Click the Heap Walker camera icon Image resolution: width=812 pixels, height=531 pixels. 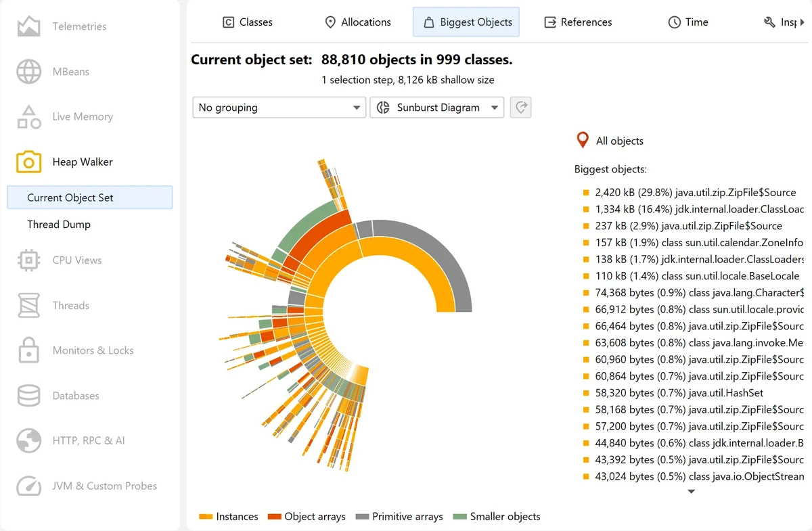pos(29,162)
